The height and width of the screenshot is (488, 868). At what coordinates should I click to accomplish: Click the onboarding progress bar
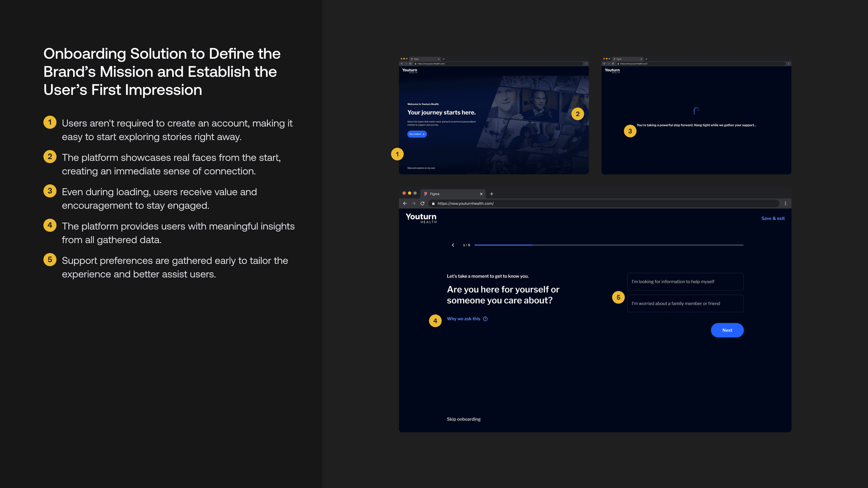[609, 245]
